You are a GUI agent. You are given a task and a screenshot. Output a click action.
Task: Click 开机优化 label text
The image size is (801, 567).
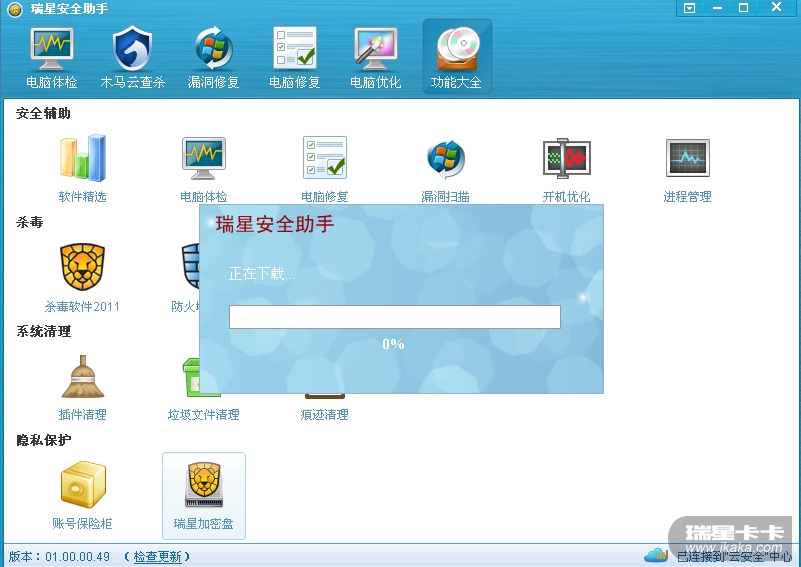click(x=567, y=197)
